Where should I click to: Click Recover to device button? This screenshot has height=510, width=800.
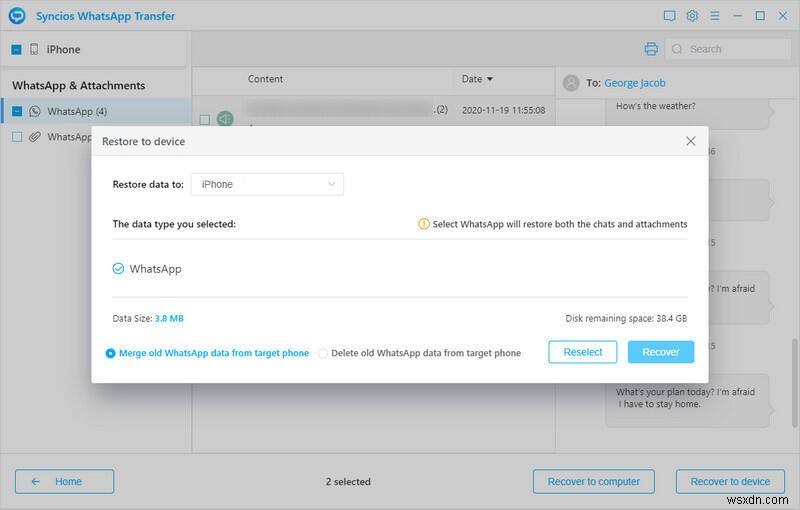(x=730, y=481)
